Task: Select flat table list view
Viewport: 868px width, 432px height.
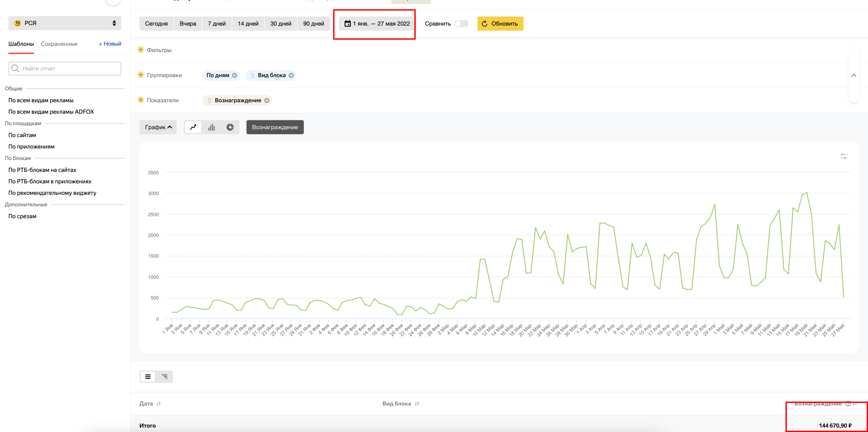Action: pyautogui.click(x=148, y=377)
